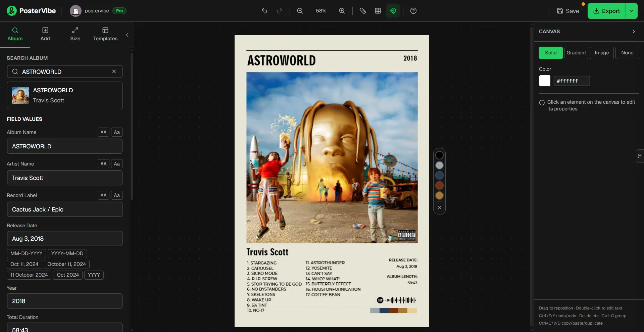
Task: Zoom in on the canvas
Action: pyautogui.click(x=342, y=11)
